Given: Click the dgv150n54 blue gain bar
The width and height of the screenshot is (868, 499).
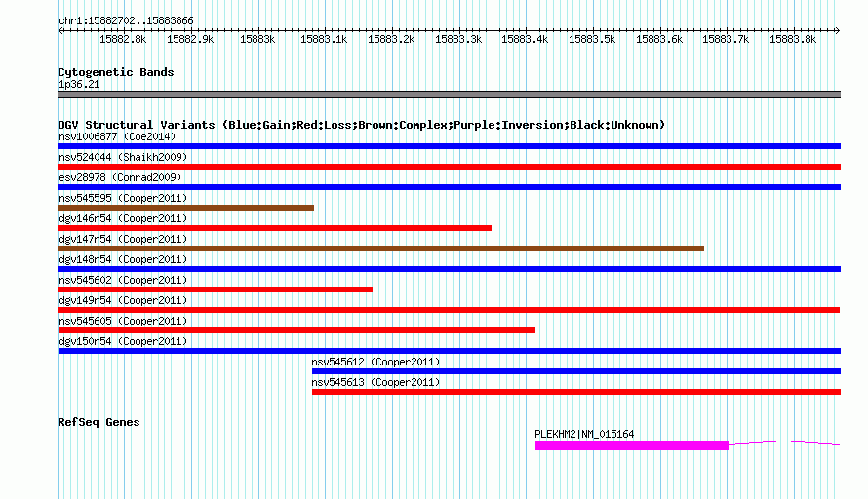Looking at the screenshot, I should point(449,351).
